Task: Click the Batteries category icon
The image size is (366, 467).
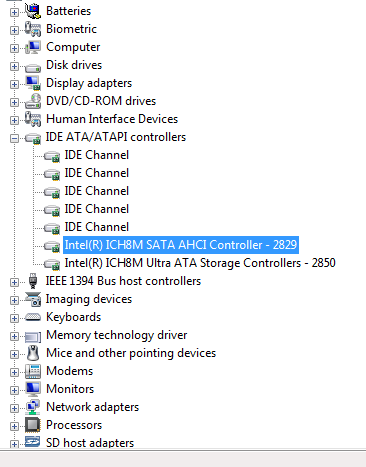Action: coord(33,11)
